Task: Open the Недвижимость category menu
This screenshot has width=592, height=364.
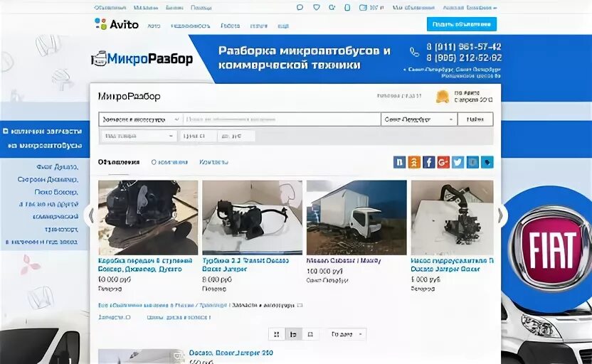Action: coord(190,26)
